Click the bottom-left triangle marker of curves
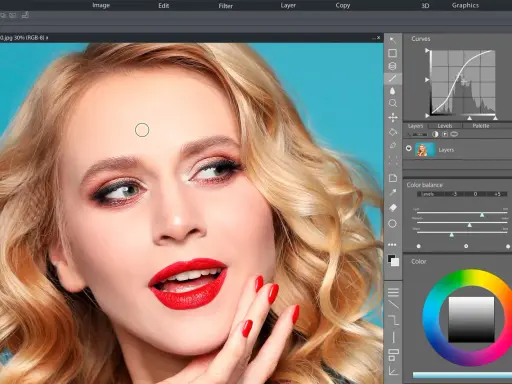 point(427,116)
